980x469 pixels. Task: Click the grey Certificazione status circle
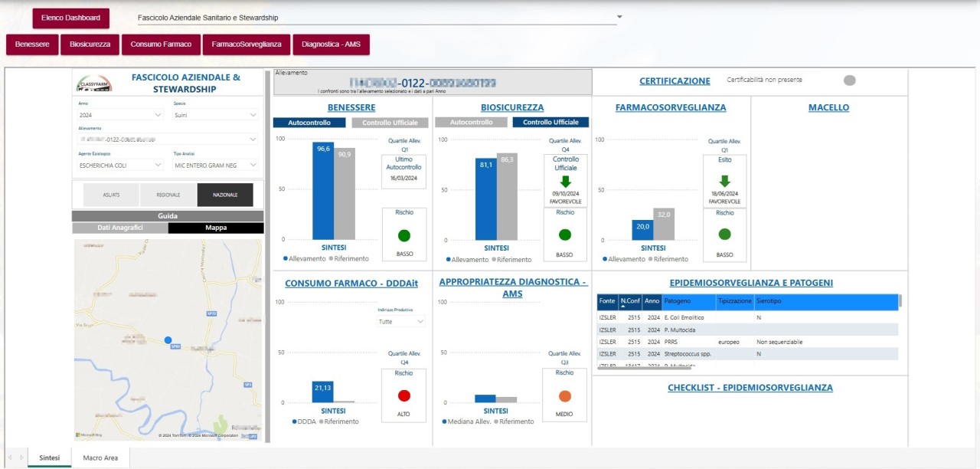click(x=849, y=80)
